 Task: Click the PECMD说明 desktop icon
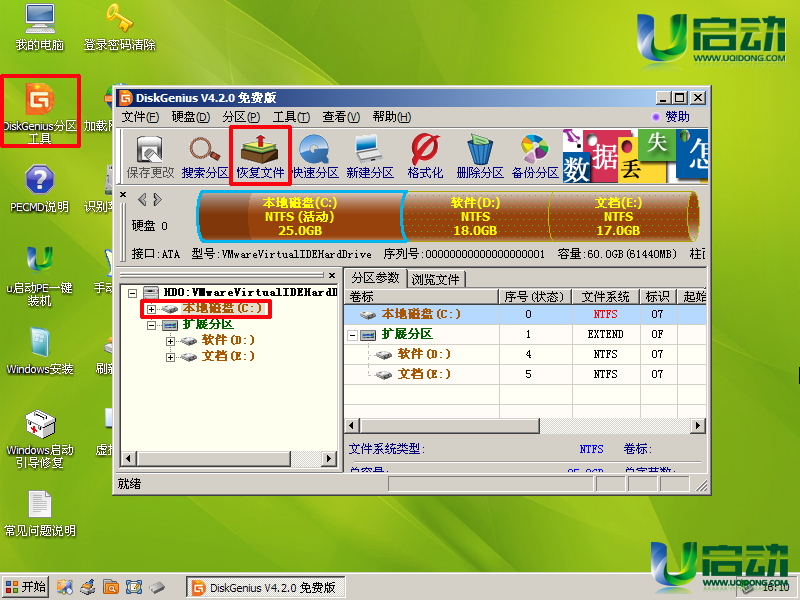(40, 189)
